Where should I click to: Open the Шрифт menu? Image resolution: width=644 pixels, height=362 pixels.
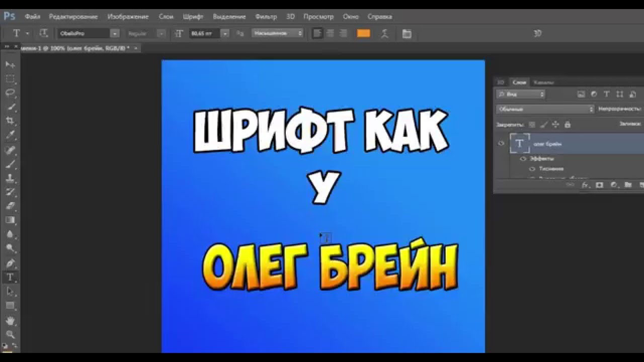(x=193, y=17)
